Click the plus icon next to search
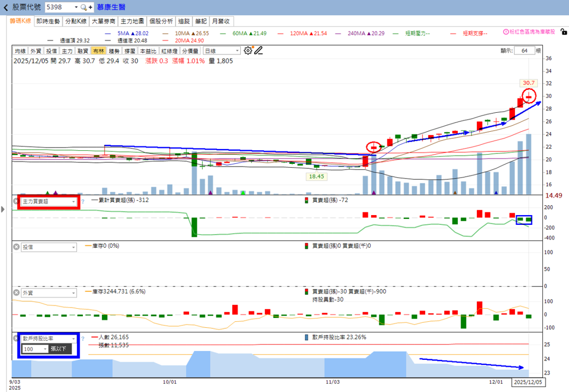 coord(90,7)
